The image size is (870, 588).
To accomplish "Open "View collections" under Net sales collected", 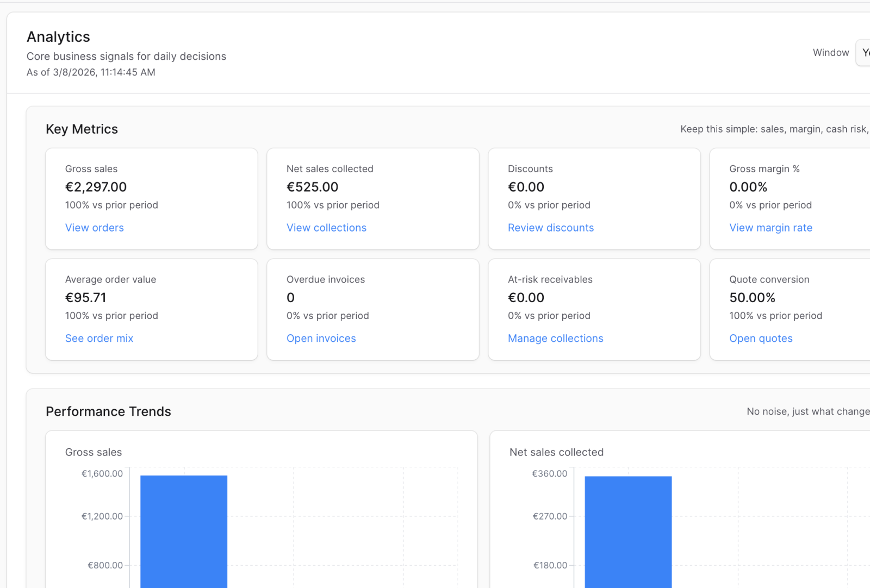I will pyautogui.click(x=326, y=228).
